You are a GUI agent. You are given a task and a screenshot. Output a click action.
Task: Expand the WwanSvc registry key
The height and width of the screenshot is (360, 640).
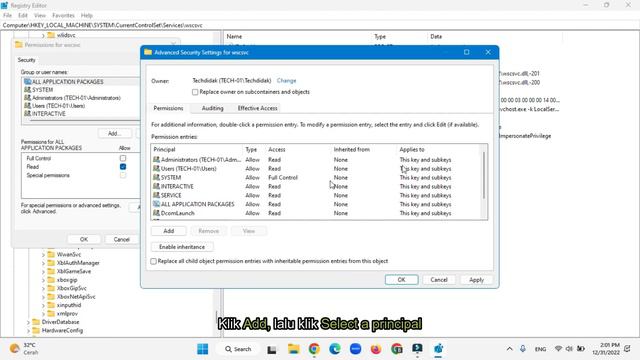[x=43, y=255]
